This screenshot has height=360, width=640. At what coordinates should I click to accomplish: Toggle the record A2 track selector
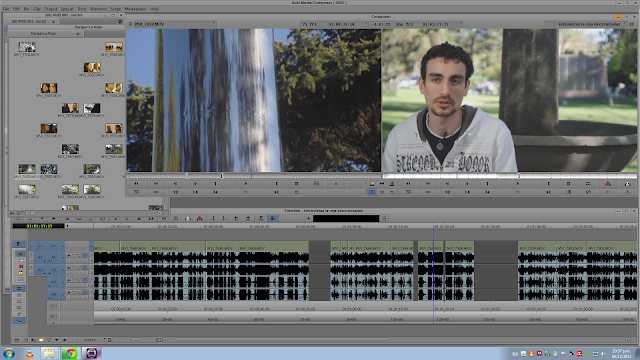(53, 269)
